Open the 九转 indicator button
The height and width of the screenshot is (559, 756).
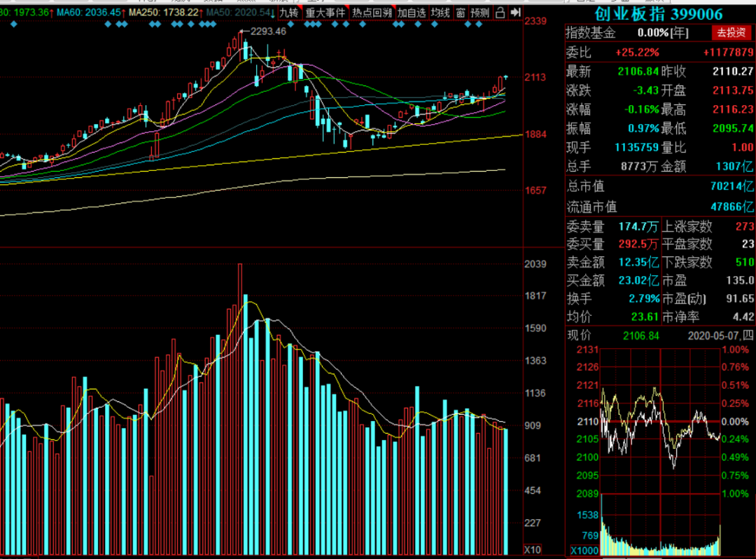click(x=289, y=13)
